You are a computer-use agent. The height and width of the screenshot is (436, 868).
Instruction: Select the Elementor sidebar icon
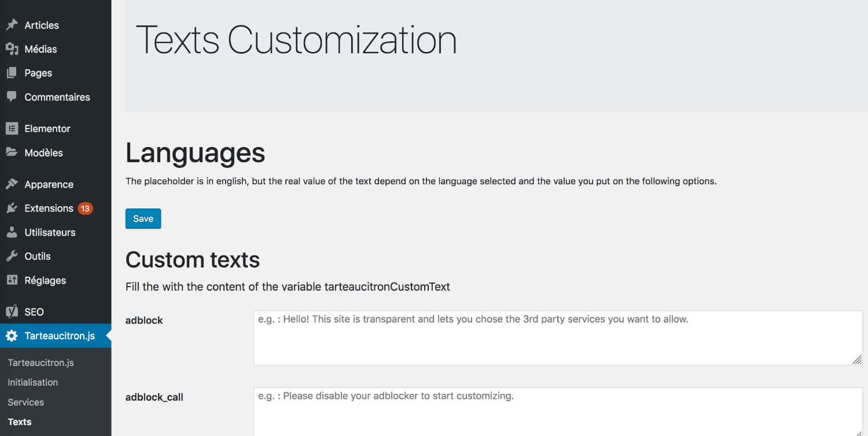pos(12,129)
